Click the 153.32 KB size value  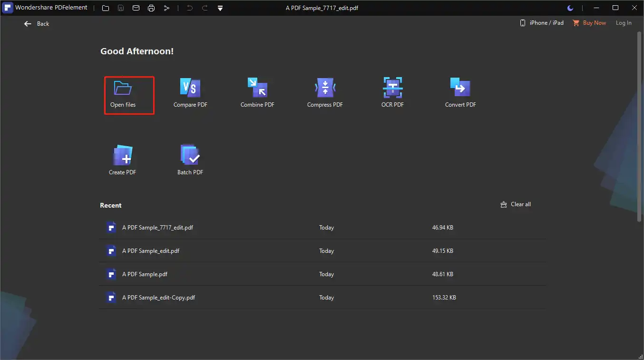pyautogui.click(x=444, y=298)
